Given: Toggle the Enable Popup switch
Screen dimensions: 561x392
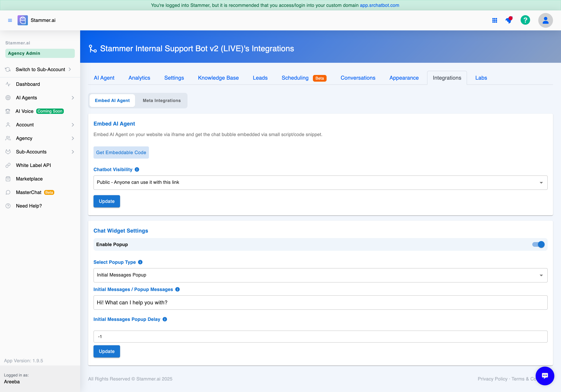Looking at the screenshot, I should click(538, 244).
